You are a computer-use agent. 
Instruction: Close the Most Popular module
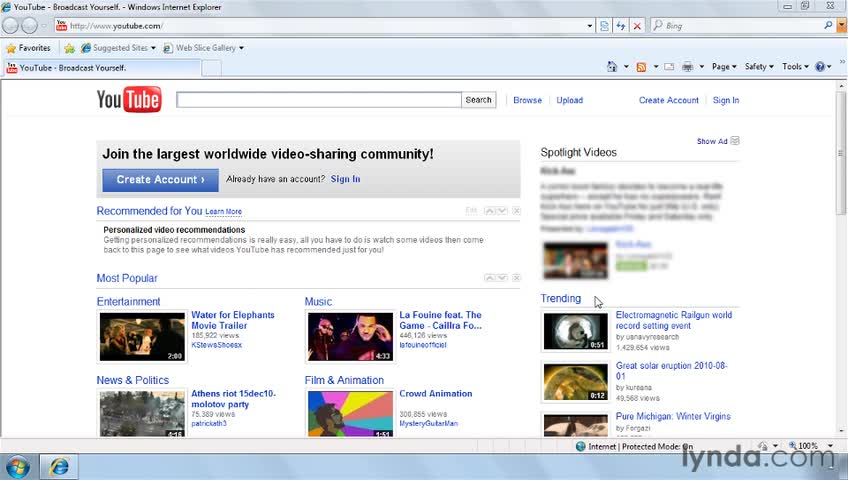(x=516, y=278)
